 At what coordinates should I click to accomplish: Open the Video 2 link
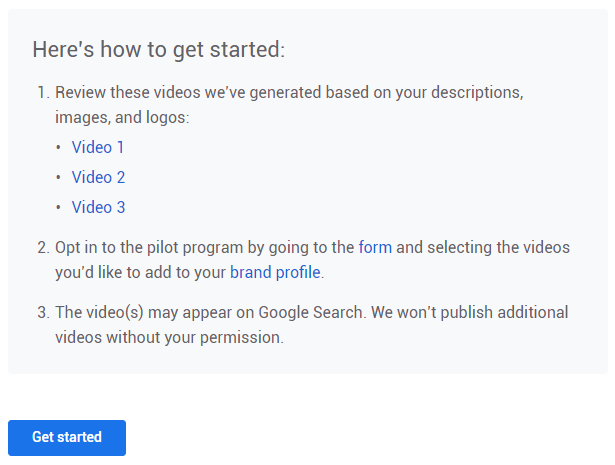(x=98, y=177)
